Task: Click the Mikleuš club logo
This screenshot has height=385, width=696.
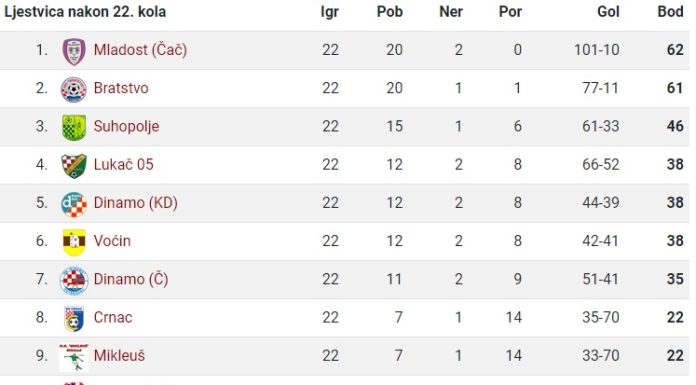Action: point(74,357)
